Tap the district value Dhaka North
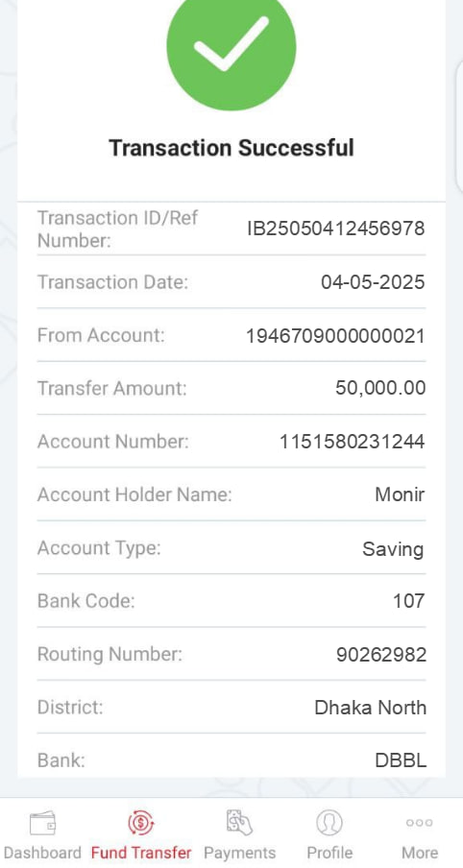This screenshot has width=463, height=868. point(371,708)
